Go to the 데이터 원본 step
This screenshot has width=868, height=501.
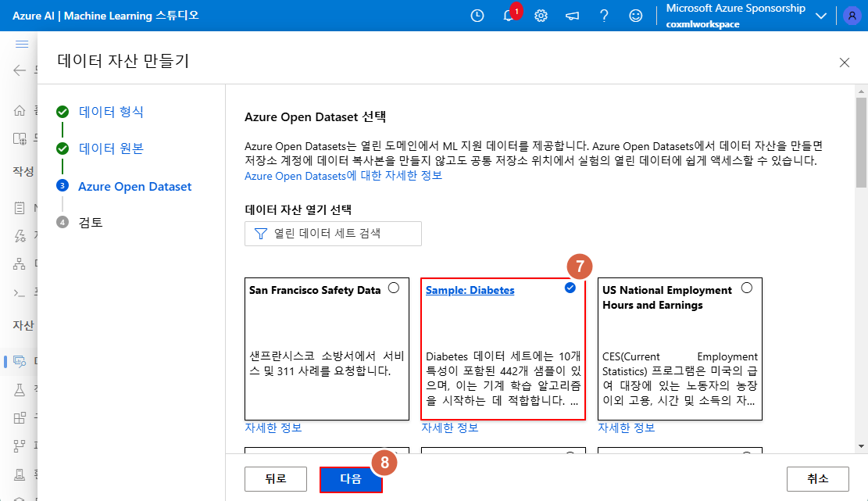(111, 149)
